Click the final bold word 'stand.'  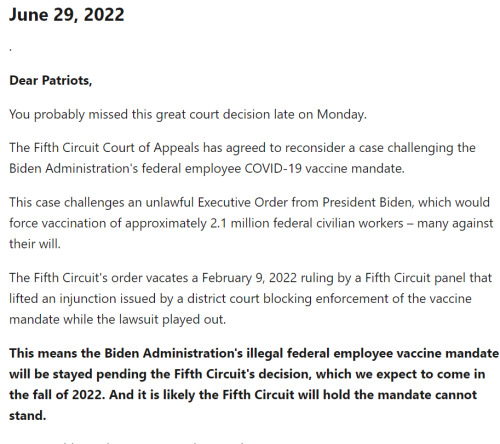pyautogui.click(x=27, y=416)
